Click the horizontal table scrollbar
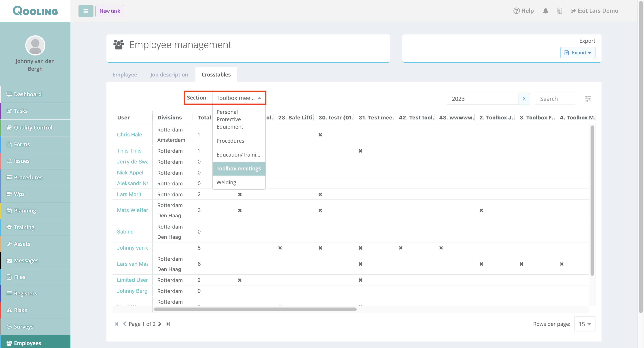644x348 pixels. coord(255,309)
